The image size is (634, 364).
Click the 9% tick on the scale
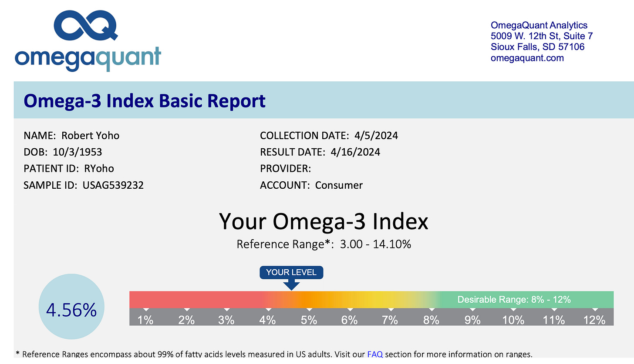point(472,320)
